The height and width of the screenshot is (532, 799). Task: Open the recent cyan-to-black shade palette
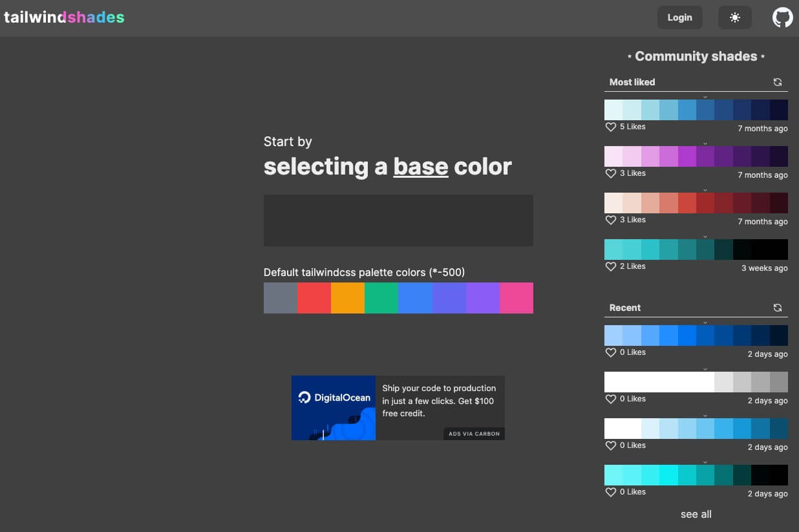(x=696, y=475)
